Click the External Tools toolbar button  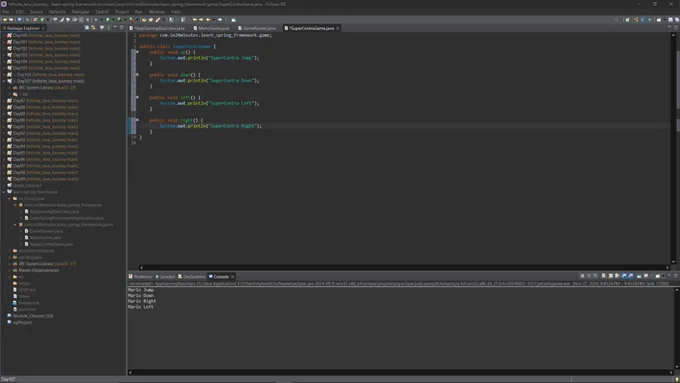click(131, 20)
